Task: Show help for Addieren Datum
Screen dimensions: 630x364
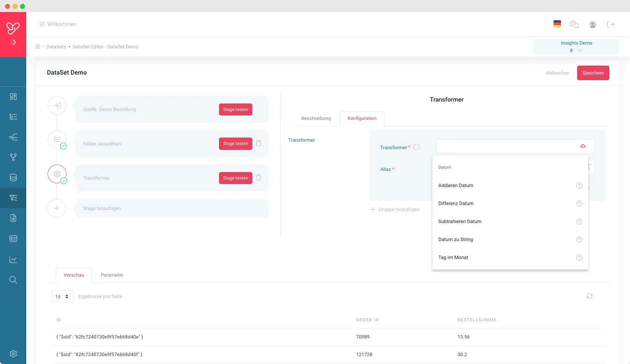Action: [x=579, y=186]
